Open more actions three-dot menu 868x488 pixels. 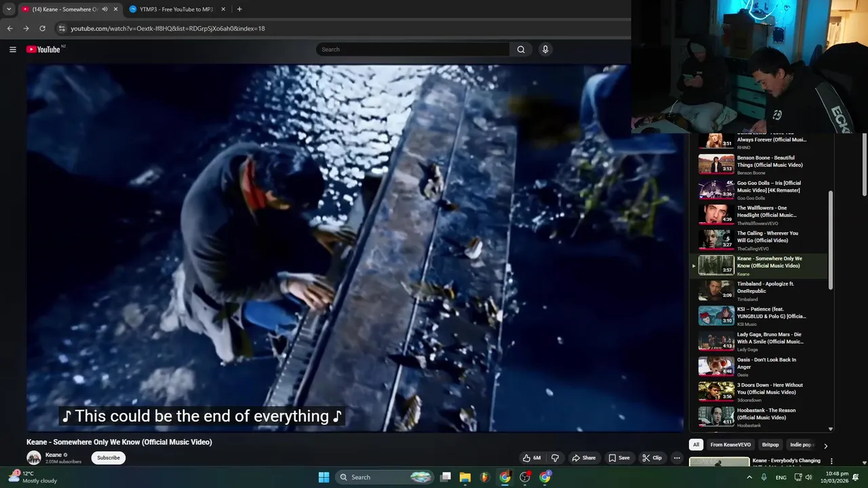(x=676, y=457)
